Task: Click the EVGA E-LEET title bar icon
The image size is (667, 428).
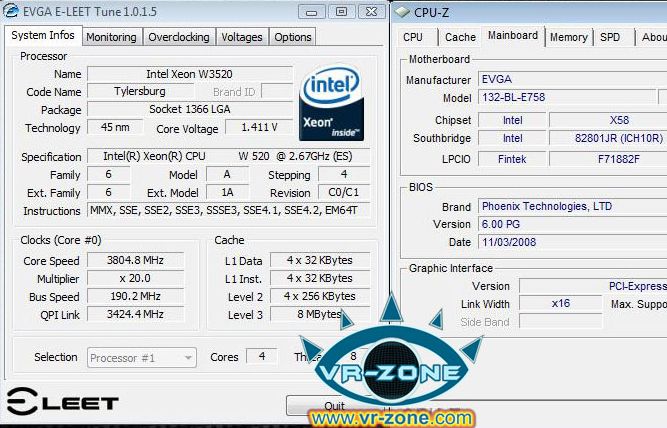Action: (11, 11)
